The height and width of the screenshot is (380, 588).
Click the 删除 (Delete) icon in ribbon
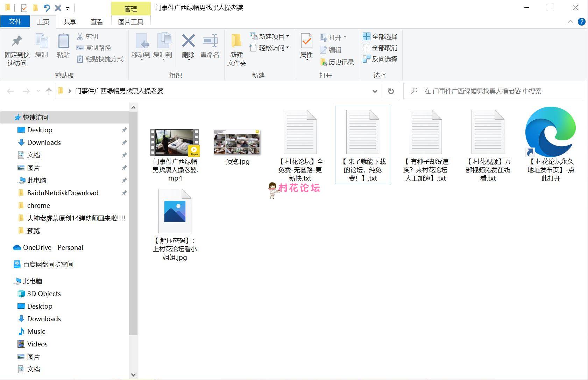click(188, 42)
